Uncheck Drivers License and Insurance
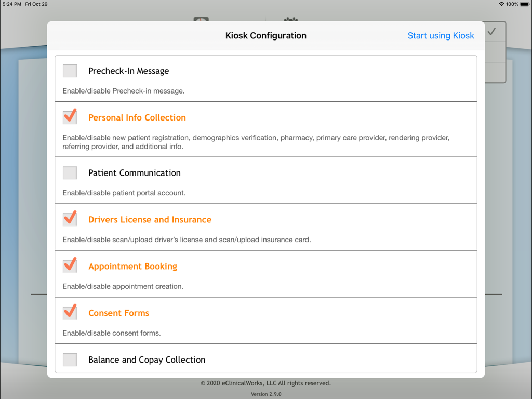 coord(70,218)
